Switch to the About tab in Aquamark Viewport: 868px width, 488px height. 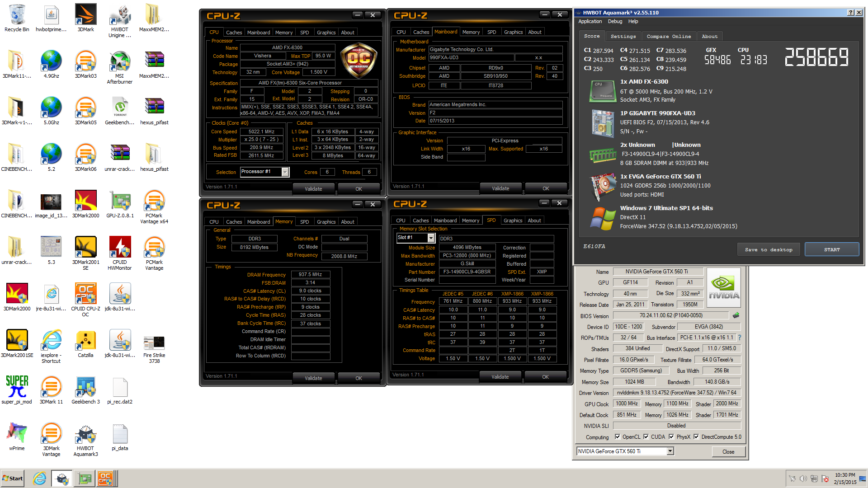709,36
